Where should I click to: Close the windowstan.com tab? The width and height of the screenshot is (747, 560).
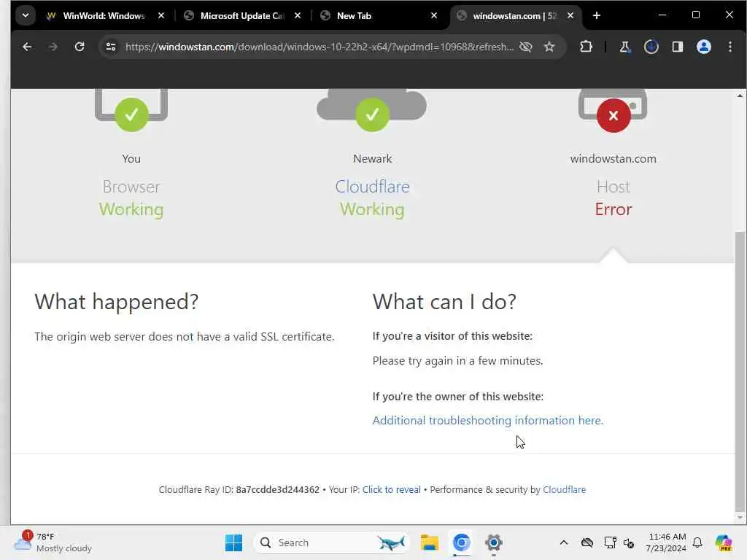[x=570, y=16]
